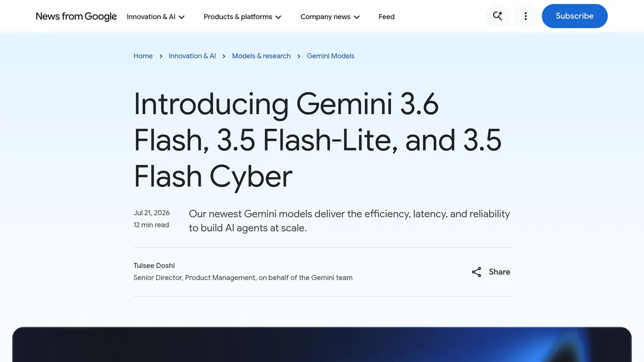Click the Senior Director, Product Management byline
The width and height of the screenshot is (644, 362).
coord(243,278)
